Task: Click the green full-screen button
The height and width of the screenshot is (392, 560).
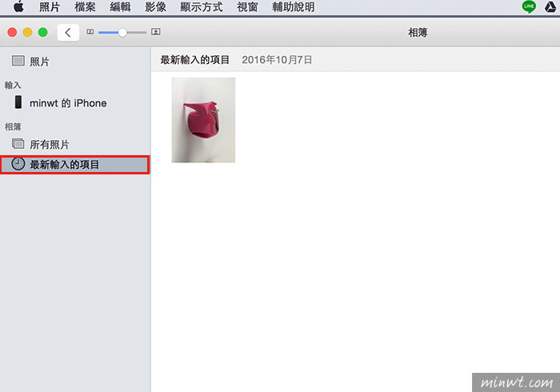Action: (43, 33)
